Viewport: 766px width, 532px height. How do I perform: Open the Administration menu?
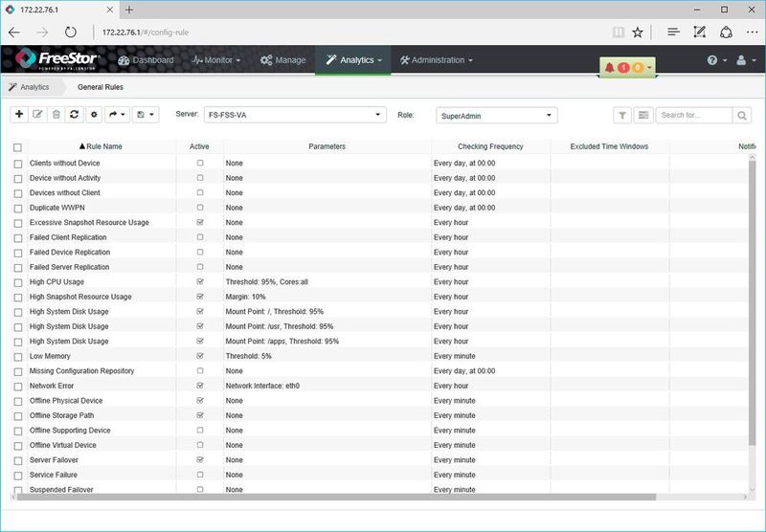tap(437, 60)
